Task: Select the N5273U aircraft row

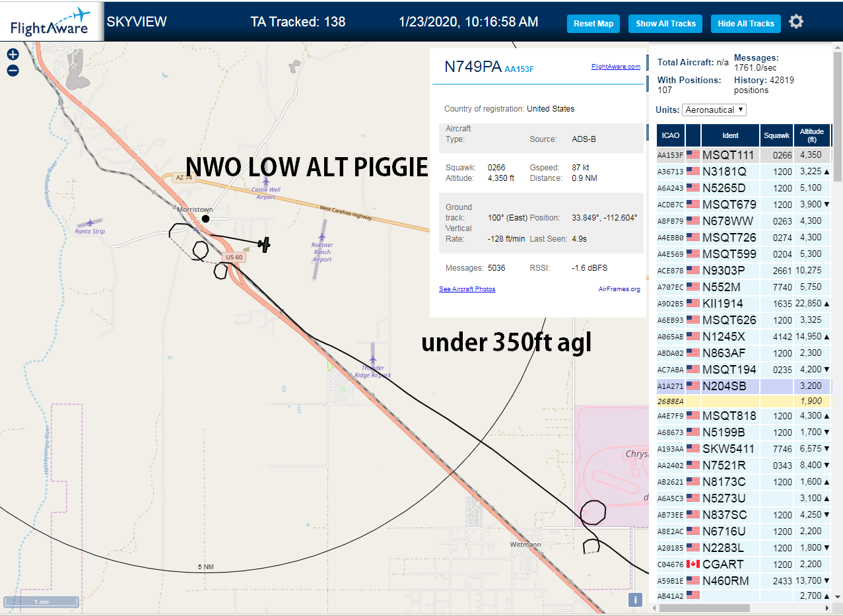Action: (743, 498)
